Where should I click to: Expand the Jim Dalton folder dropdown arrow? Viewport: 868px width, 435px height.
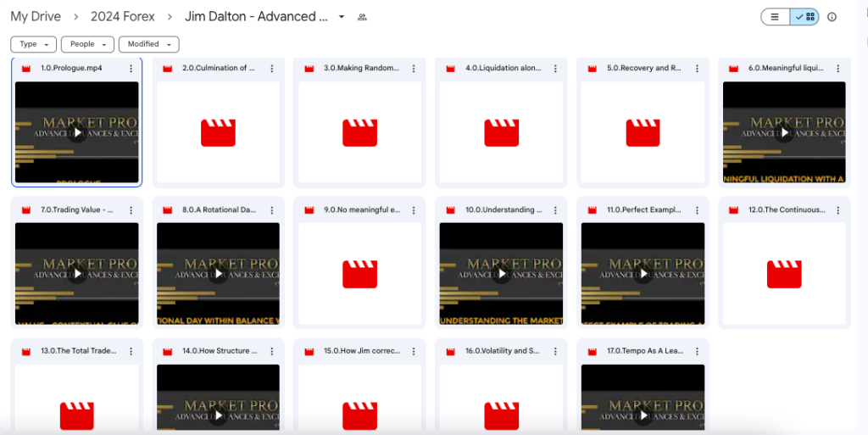pos(342,17)
